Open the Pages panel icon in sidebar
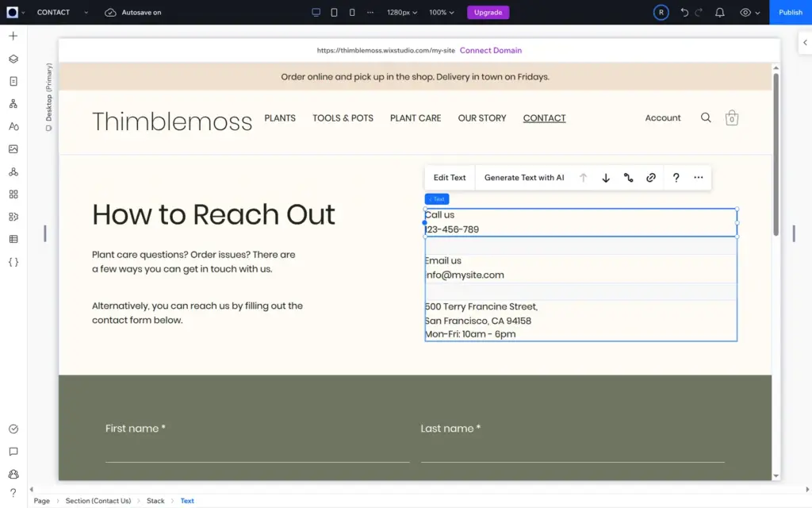The height and width of the screenshot is (508, 812). [x=13, y=82]
